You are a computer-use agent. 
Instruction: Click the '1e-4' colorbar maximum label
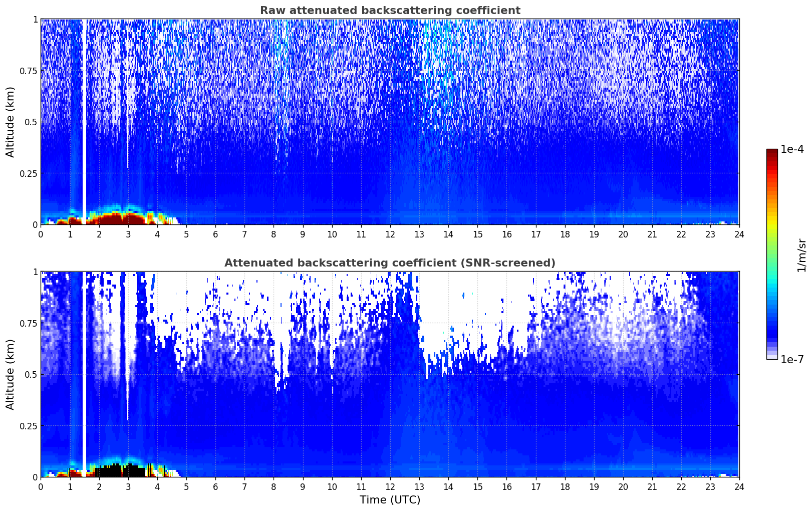pyautogui.click(x=792, y=149)
